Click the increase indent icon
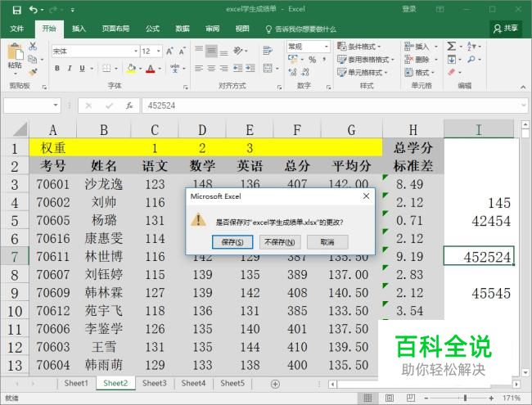The width and height of the screenshot is (532, 405). (250, 69)
